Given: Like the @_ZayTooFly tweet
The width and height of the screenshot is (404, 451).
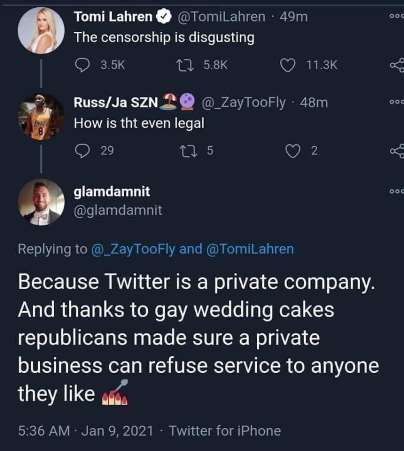Looking at the screenshot, I should [293, 151].
